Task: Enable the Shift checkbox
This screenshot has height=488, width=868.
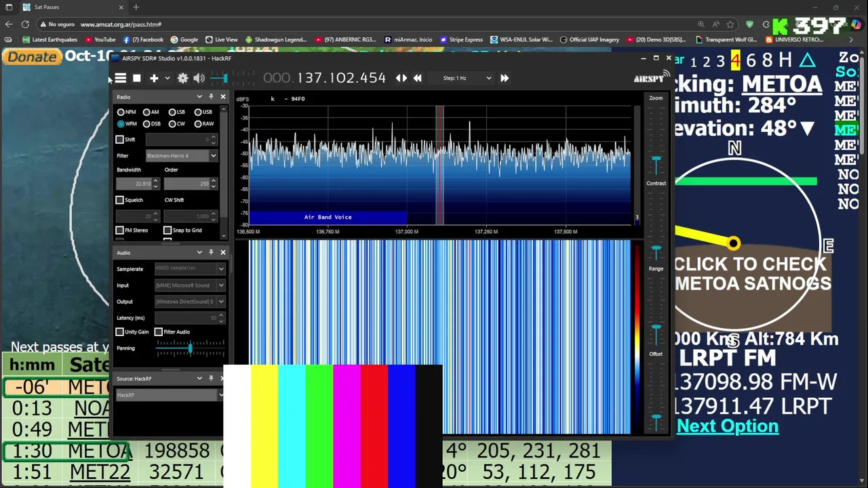Action: (x=120, y=140)
